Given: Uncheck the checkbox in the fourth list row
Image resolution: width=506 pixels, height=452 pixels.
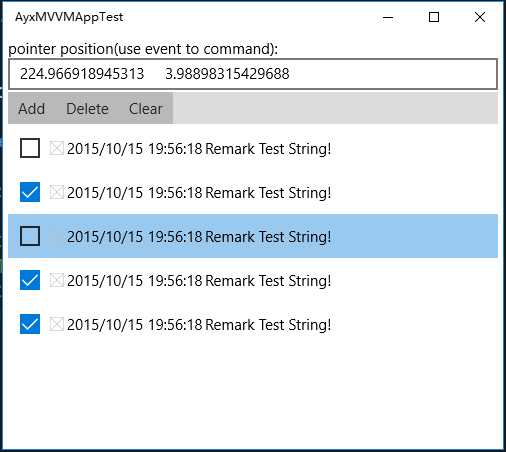Looking at the screenshot, I should click(30, 280).
